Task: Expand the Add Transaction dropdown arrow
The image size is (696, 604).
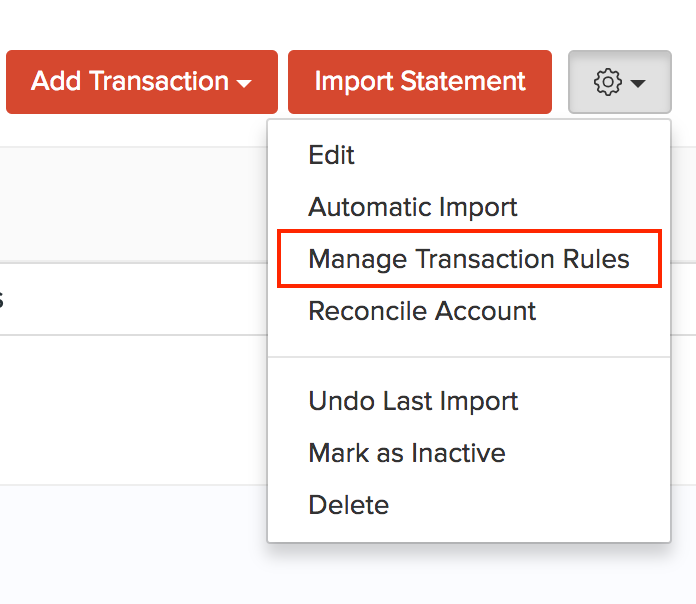Action: click(x=245, y=84)
